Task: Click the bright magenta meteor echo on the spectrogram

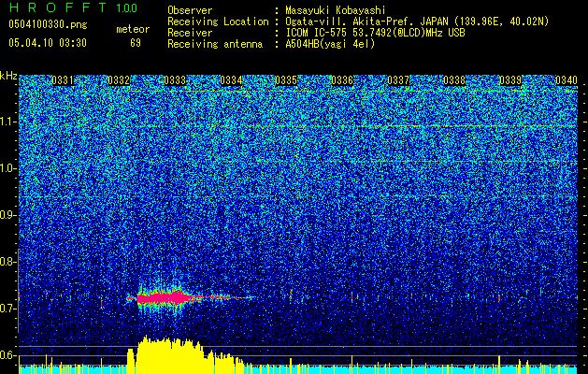Action: click(163, 298)
